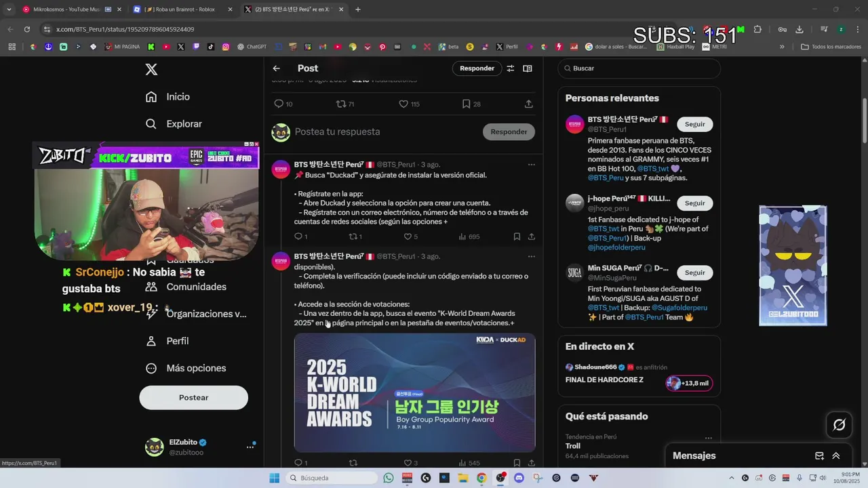Open Discord from taskbar
Image resolution: width=868 pixels, height=488 pixels.
pyautogui.click(x=519, y=478)
